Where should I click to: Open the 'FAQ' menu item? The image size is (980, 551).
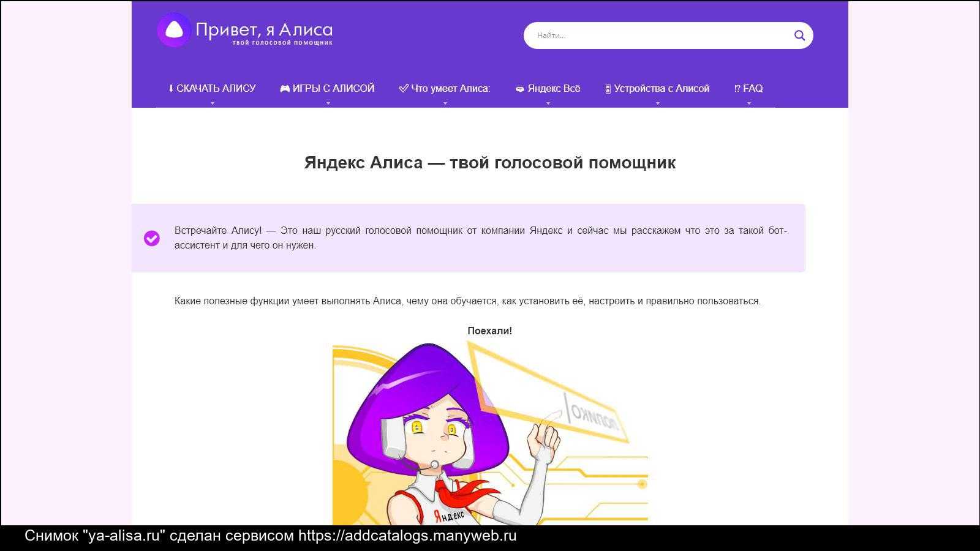click(x=748, y=88)
